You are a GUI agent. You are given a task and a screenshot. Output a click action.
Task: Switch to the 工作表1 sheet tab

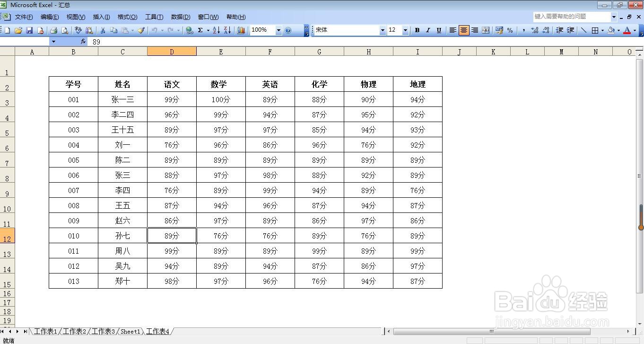(x=45, y=331)
